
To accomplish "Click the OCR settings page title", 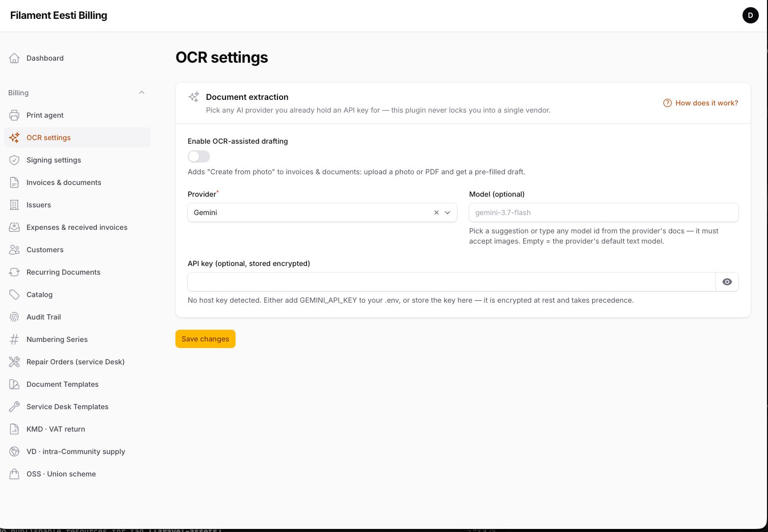I will coord(222,58).
